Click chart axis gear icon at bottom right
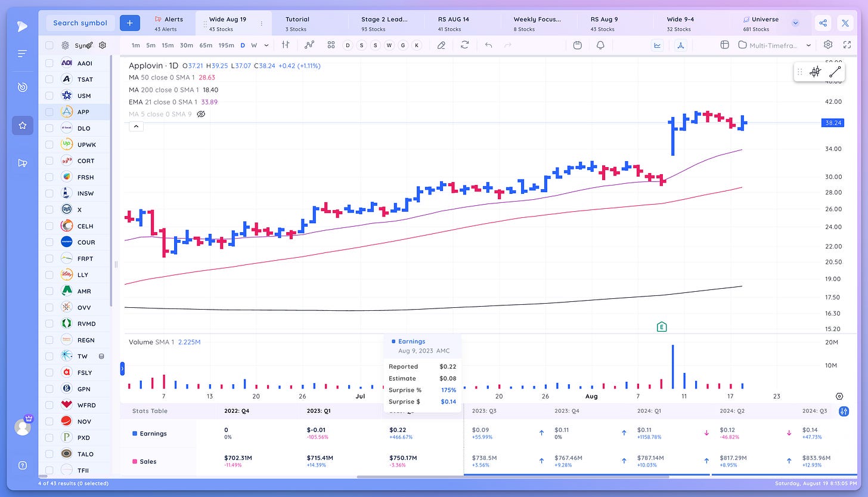Screen dimensions: 868x497 pos(839,396)
